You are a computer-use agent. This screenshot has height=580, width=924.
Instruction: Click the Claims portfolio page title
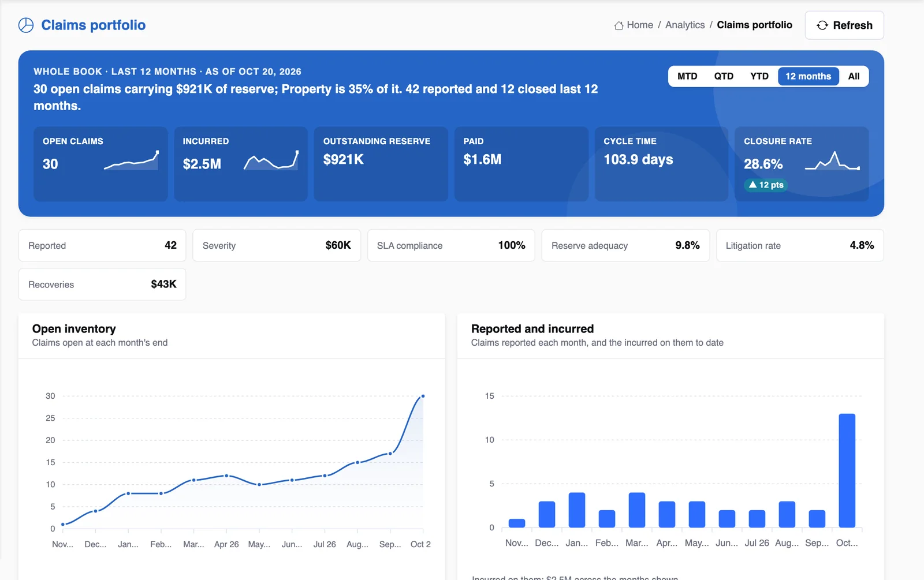click(x=94, y=25)
